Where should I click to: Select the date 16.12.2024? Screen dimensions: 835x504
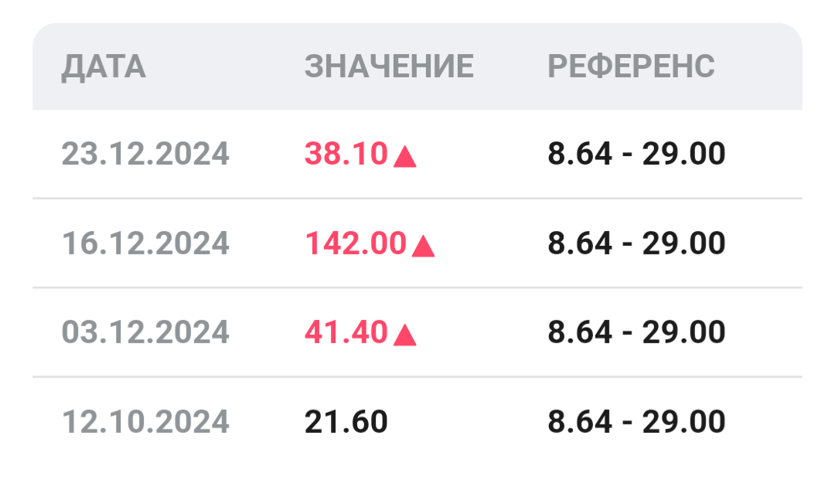[x=145, y=244]
